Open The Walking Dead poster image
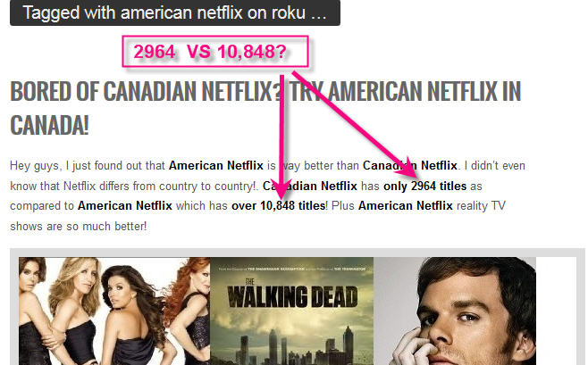This screenshot has height=365, width=588. pyautogui.click(x=291, y=311)
